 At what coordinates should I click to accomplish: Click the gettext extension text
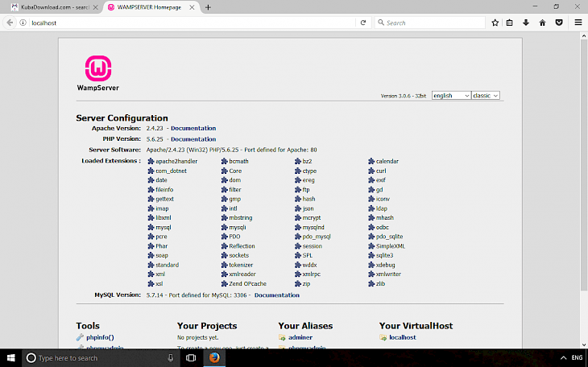(x=164, y=199)
